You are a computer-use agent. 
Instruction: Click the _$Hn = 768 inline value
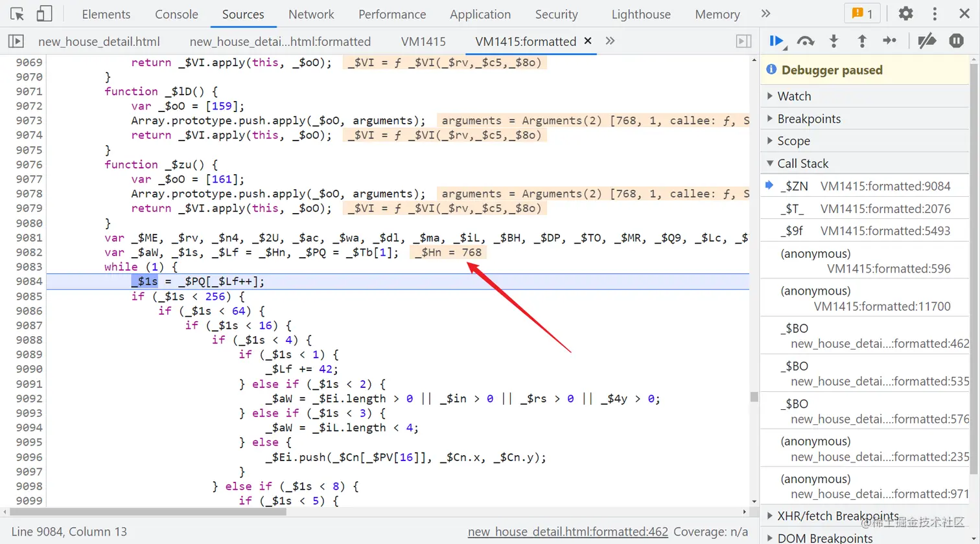point(448,252)
